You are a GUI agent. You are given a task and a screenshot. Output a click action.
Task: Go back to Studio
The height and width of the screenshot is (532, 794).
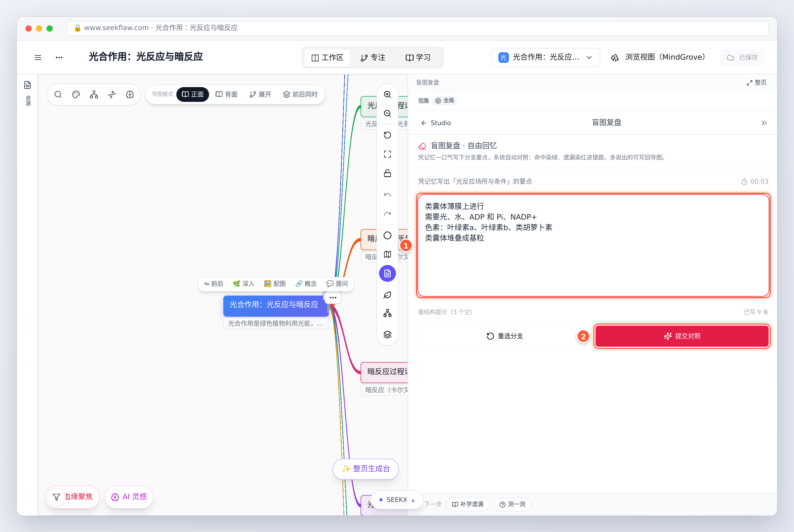[436, 123]
